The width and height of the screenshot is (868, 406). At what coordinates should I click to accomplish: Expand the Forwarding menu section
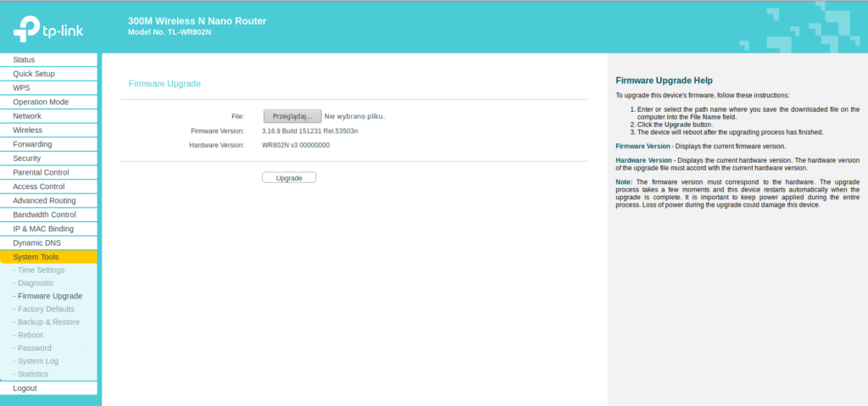coord(32,144)
